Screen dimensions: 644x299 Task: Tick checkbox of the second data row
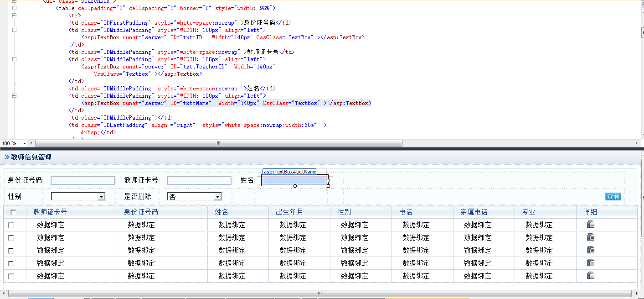(11, 238)
